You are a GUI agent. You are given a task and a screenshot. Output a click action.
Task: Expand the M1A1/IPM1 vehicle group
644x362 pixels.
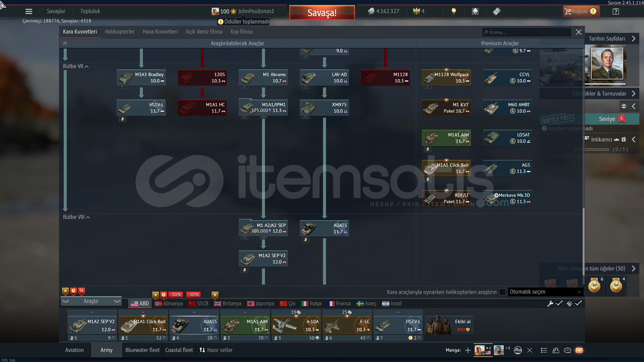pyautogui.click(x=264, y=117)
